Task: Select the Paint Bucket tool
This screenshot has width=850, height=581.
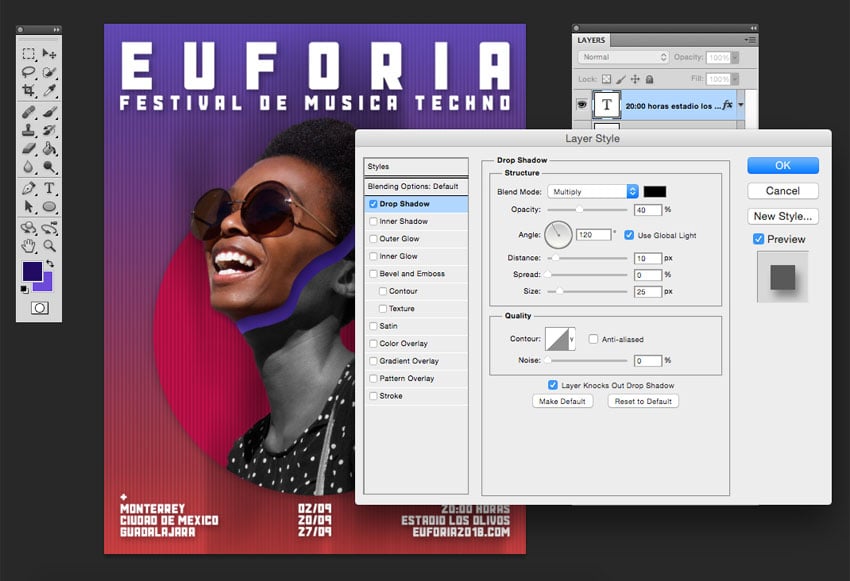Action: [49, 149]
